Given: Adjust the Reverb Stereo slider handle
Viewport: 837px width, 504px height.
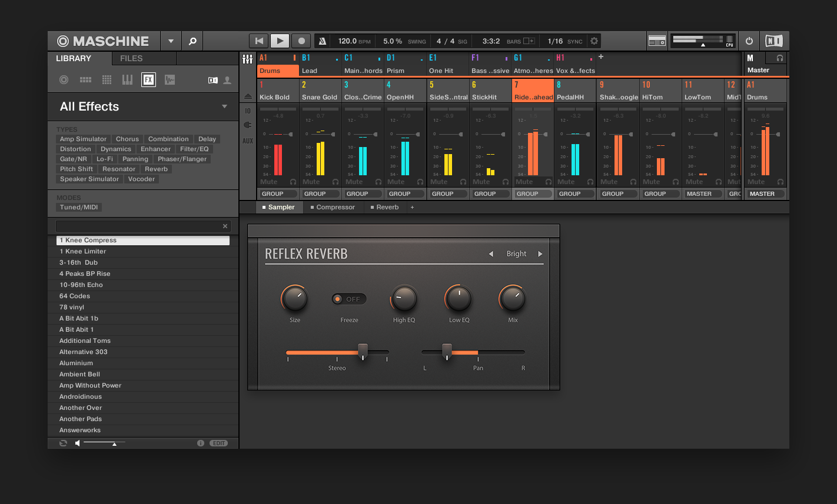Looking at the screenshot, I should tap(363, 352).
